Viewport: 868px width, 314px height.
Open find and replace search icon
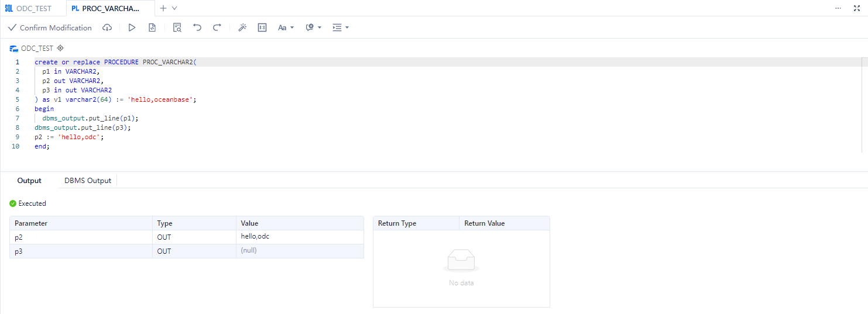click(177, 27)
